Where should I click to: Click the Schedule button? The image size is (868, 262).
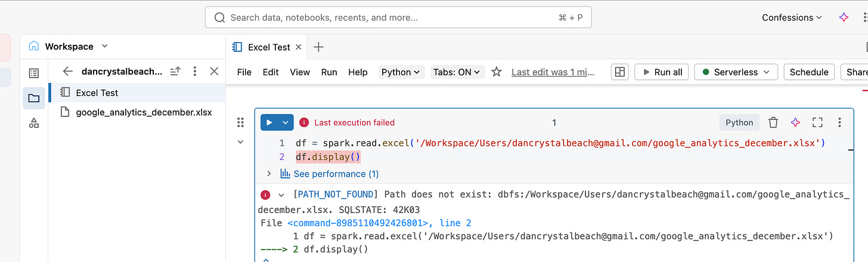click(809, 72)
